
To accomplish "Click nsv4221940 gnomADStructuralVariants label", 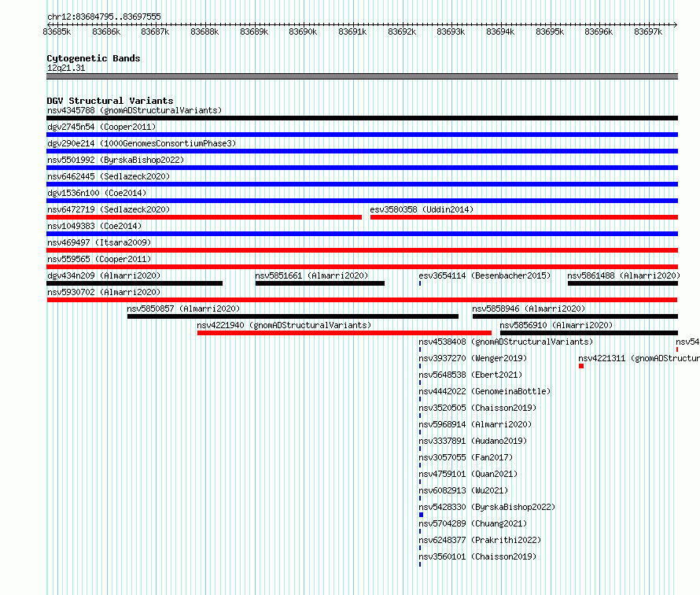I will pos(284,325).
